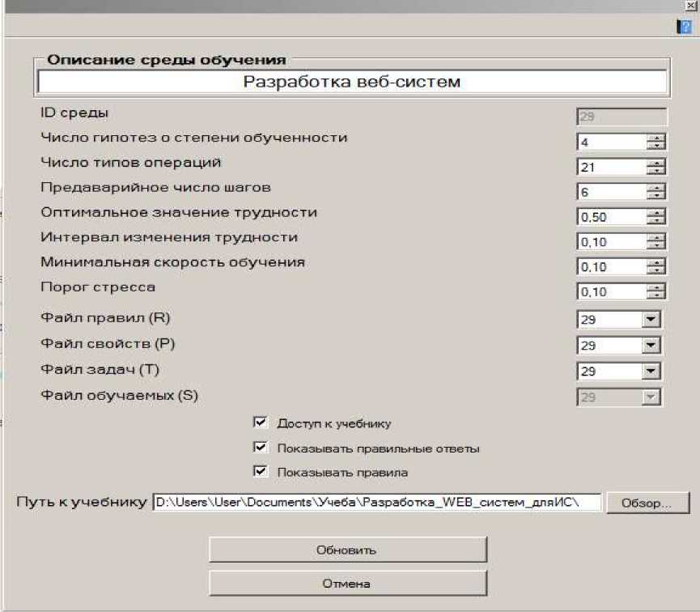Click the Порог стресса value field
The image size is (700, 612).
(612, 291)
